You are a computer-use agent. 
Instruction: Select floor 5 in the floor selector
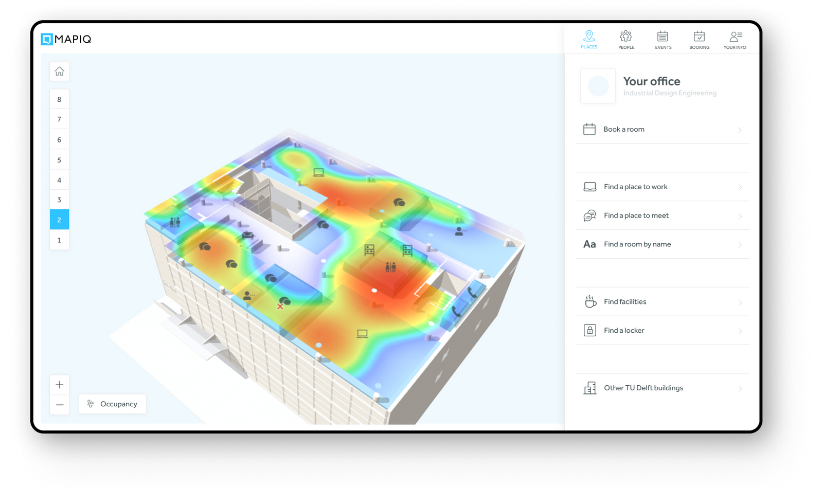59,159
